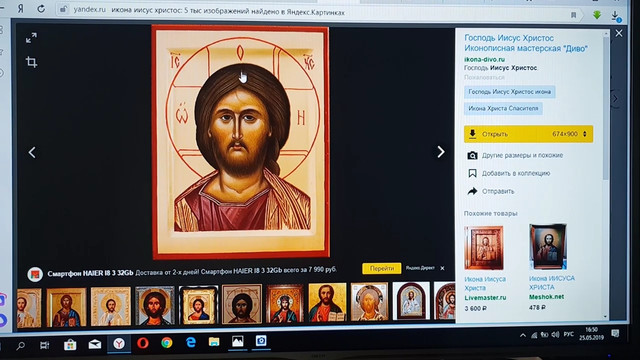Click the collection bookmark icon
Screen dimensions: 640x360
[x=472, y=173]
